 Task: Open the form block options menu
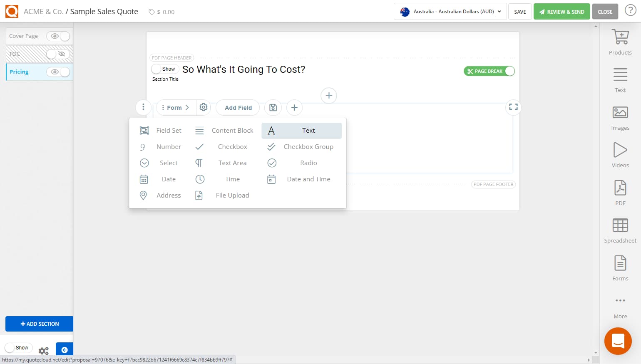[x=143, y=107]
